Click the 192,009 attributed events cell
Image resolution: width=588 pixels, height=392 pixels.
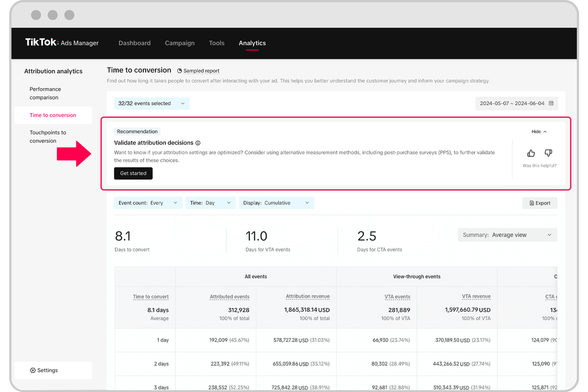[x=229, y=340]
